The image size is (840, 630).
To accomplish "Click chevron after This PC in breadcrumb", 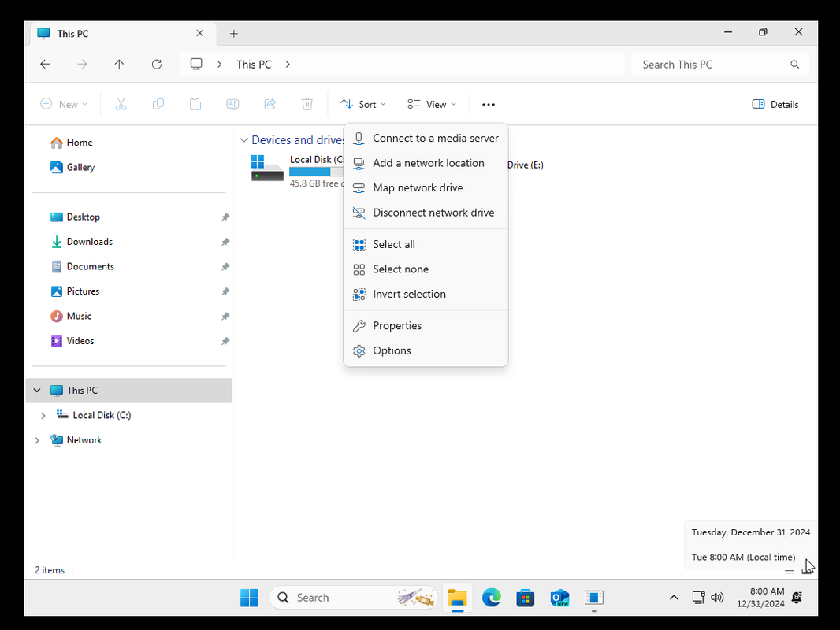I will tap(288, 65).
